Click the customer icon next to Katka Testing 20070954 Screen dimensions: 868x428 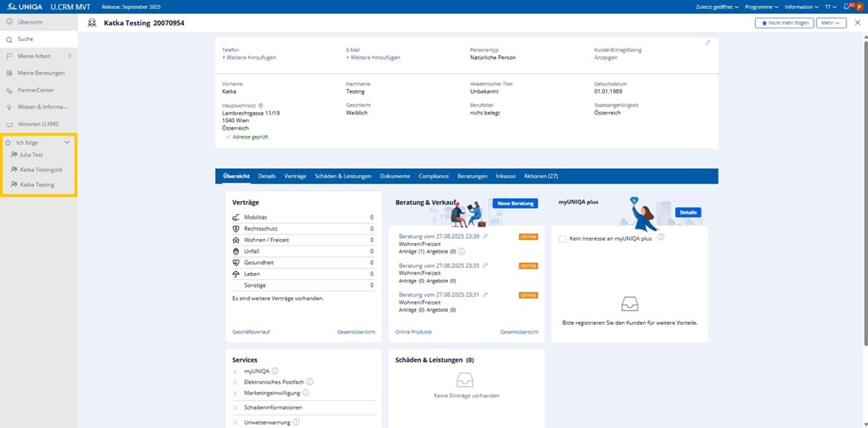(92, 23)
